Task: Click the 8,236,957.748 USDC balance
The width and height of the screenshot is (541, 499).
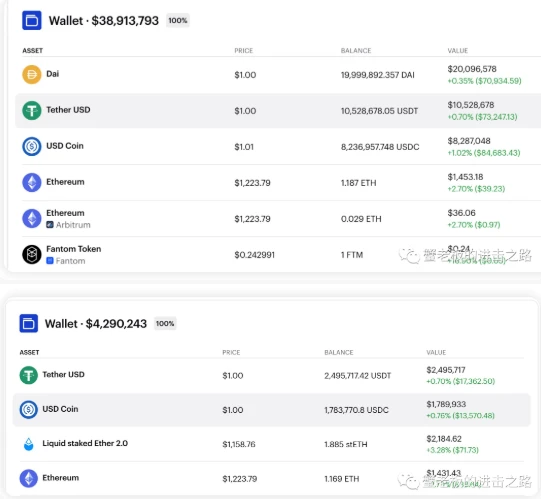Action: pyautogui.click(x=380, y=147)
